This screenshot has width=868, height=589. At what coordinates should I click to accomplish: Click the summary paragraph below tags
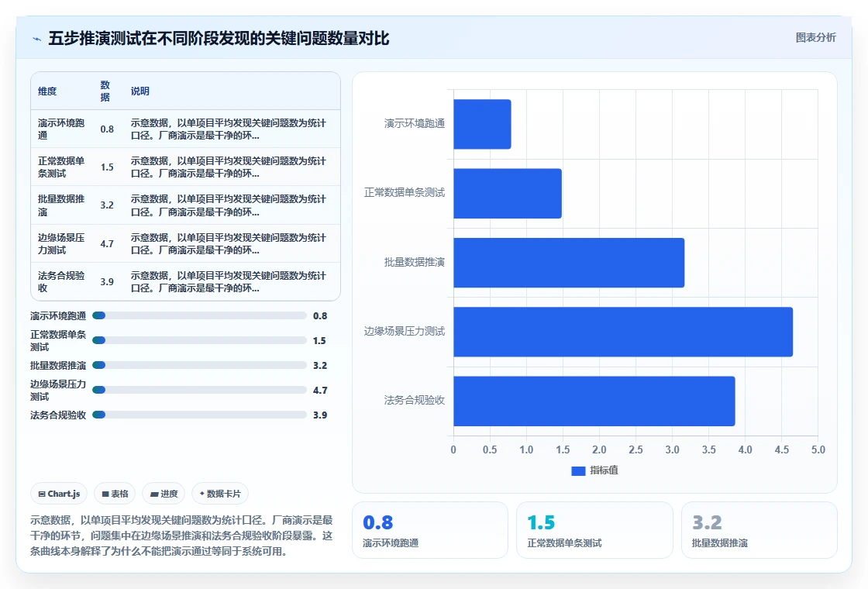(x=181, y=536)
